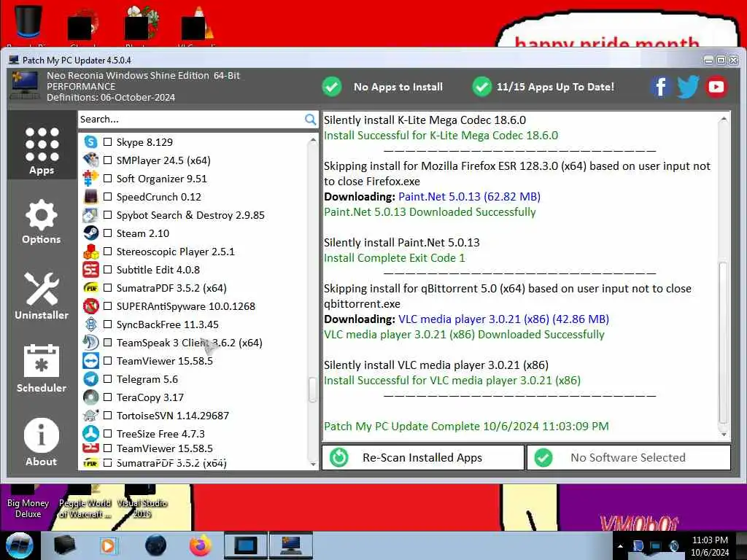
Task: Click the 11/15 Apps Up To Date status
Action: [x=543, y=87]
